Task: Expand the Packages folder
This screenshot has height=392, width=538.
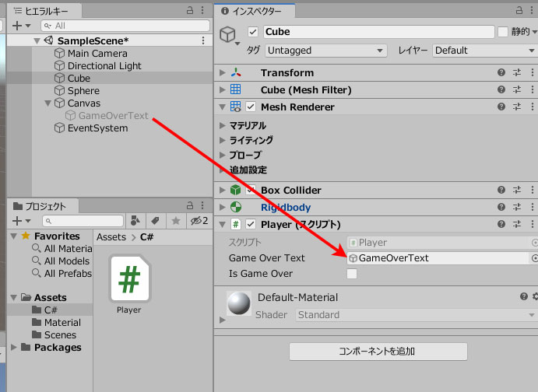Action: pyautogui.click(x=14, y=348)
